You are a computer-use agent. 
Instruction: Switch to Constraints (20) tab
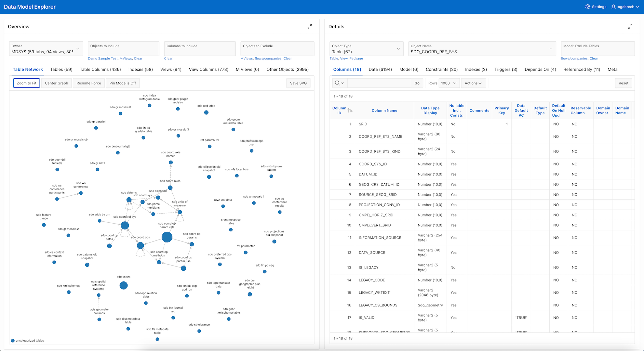pos(441,70)
